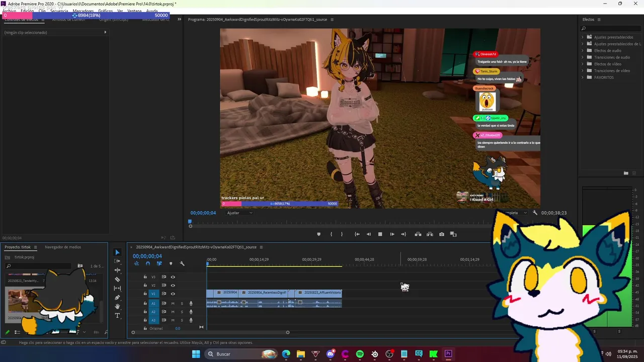The height and width of the screenshot is (362, 644).
Task: Click the Program monitor scrubber playhead
Action: 190,222
